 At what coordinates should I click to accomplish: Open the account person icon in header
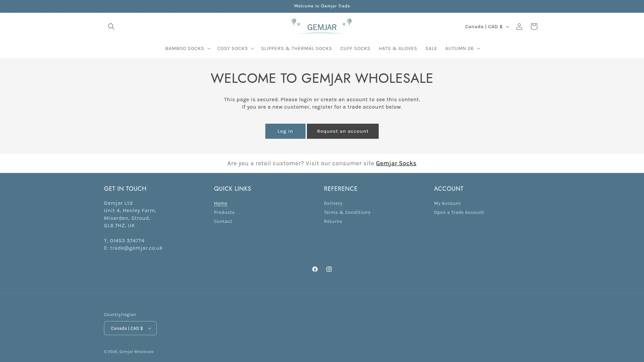click(x=519, y=26)
